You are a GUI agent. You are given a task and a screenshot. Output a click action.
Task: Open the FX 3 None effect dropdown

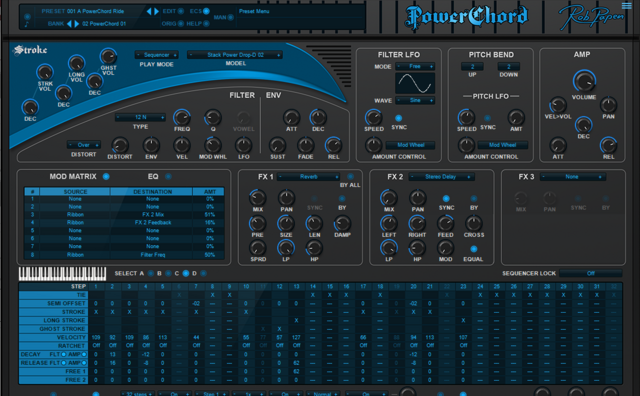(572, 177)
